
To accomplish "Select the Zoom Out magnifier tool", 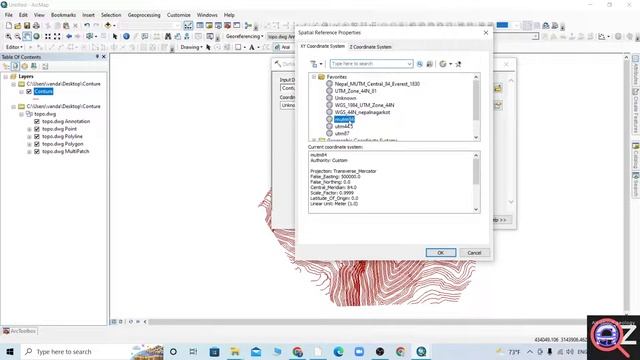I will 18,36.
